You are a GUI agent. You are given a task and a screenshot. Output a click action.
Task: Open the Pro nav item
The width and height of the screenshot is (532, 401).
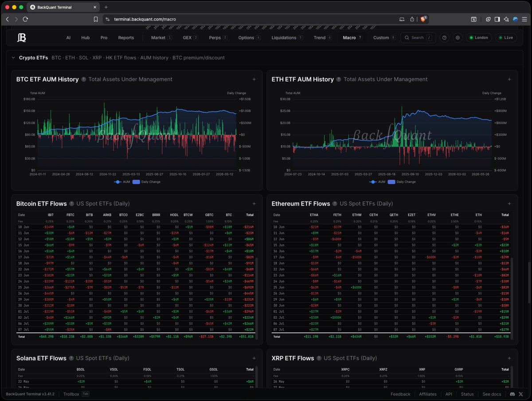pyautogui.click(x=104, y=38)
